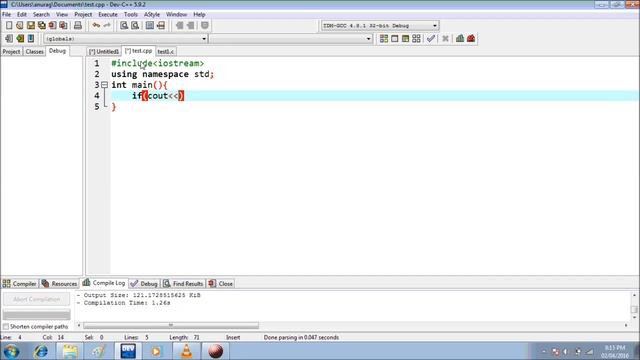Viewport: 640px width, 360px height.
Task: Click the Redo toolbar icon
Action: coord(107,25)
